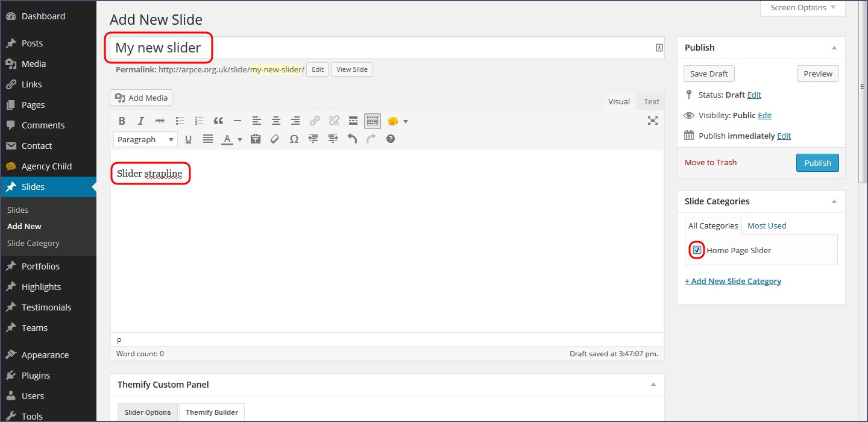Toggle bold formatting in the editor toolbar
This screenshot has width=868, height=422.
point(122,121)
